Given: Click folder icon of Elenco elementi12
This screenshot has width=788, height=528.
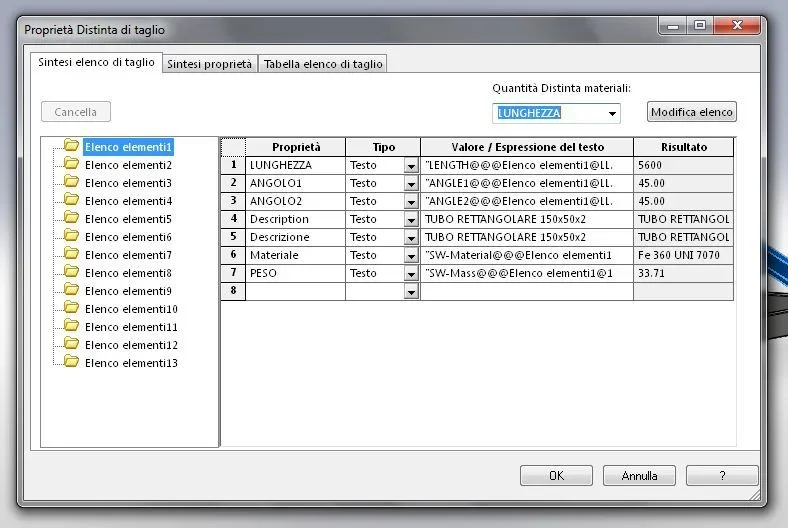Looking at the screenshot, I should (71, 344).
